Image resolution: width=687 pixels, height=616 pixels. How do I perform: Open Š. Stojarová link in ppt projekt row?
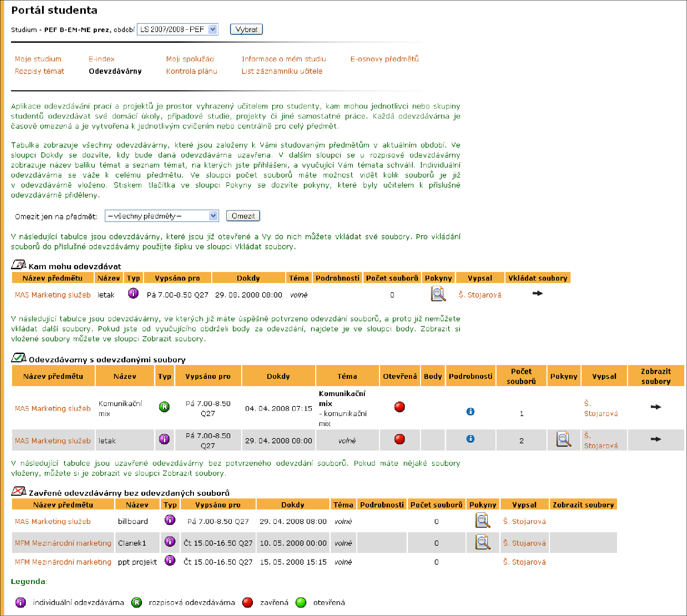(x=524, y=562)
